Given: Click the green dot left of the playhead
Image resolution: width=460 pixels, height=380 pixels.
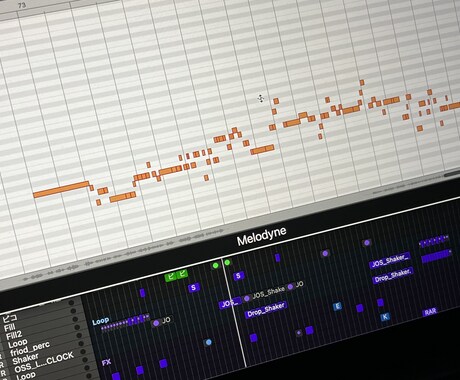Looking at the screenshot, I should coord(215,266).
